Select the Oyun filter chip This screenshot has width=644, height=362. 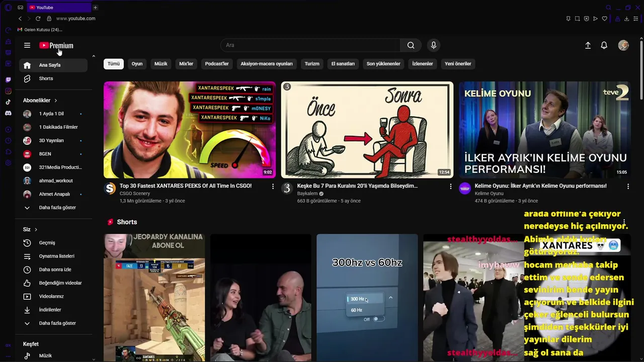coord(137,64)
